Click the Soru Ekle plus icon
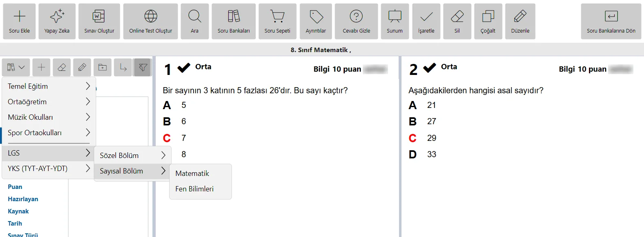Image resolution: width=644 pixels, height=237 pixels. (19, 17)
